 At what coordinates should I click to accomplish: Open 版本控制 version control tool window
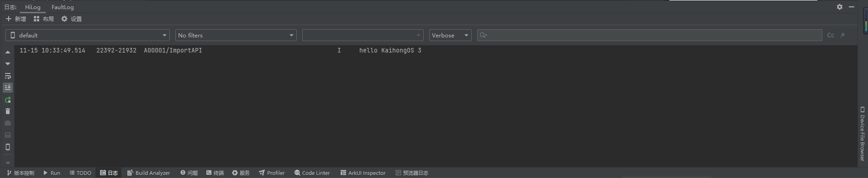click(21, 173)
